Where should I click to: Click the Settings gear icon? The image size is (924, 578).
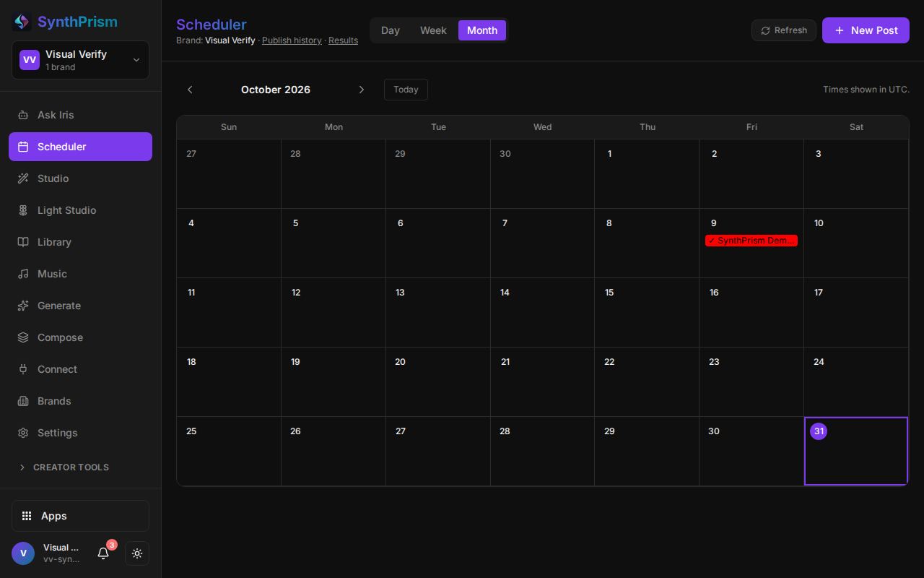(23, 433)
